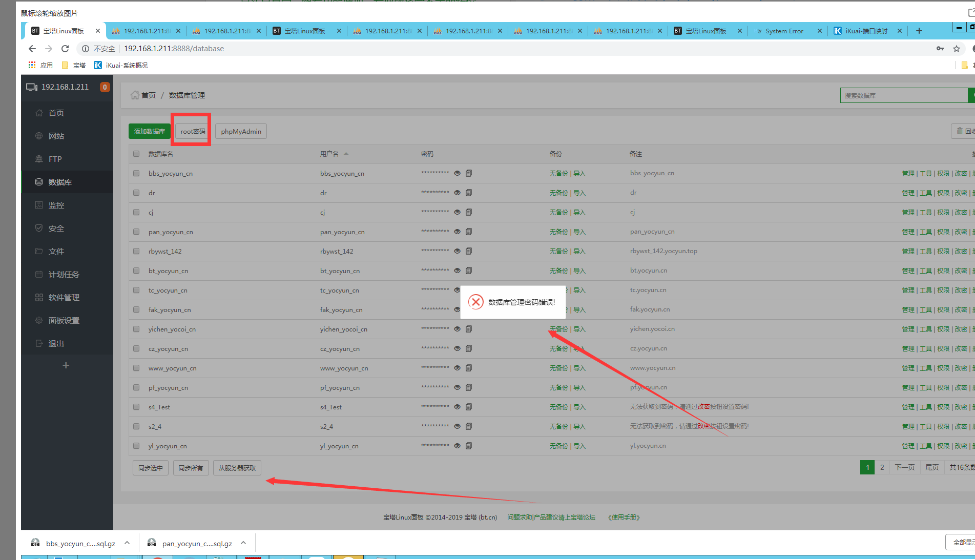Click 无备份 link for dr row
The image size is (975, 560).
click(559, 193)
